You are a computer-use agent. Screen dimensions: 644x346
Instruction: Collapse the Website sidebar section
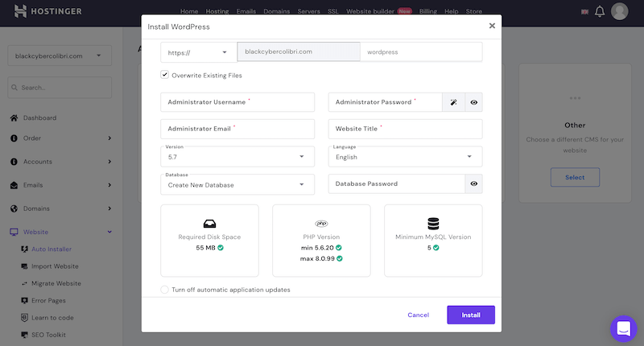tap(109, 232)
